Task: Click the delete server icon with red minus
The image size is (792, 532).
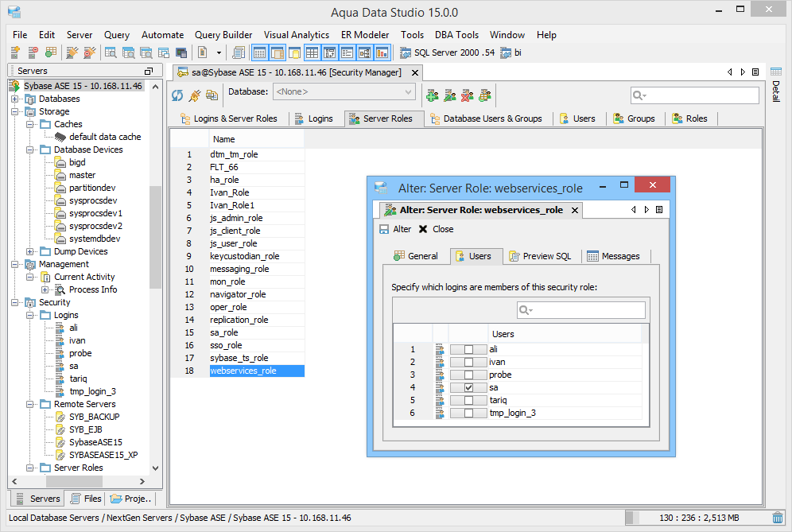Action: [33, 52]
